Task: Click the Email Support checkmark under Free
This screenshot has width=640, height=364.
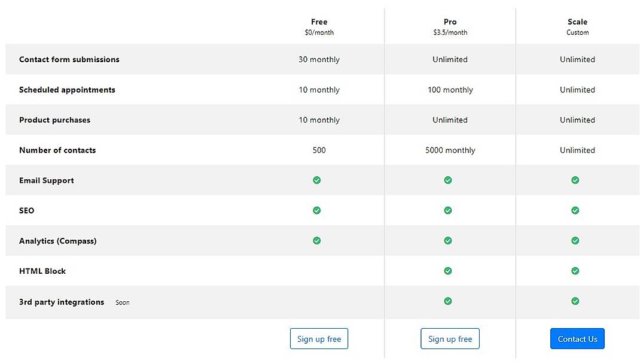Action: tap(316, 180)
